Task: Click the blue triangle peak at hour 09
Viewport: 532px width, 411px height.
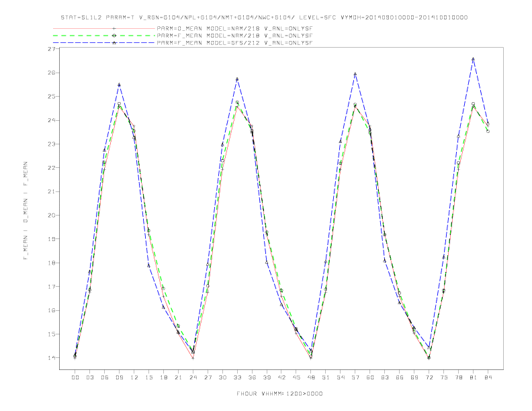Action: pyautogui.click(x=119, y=85)
